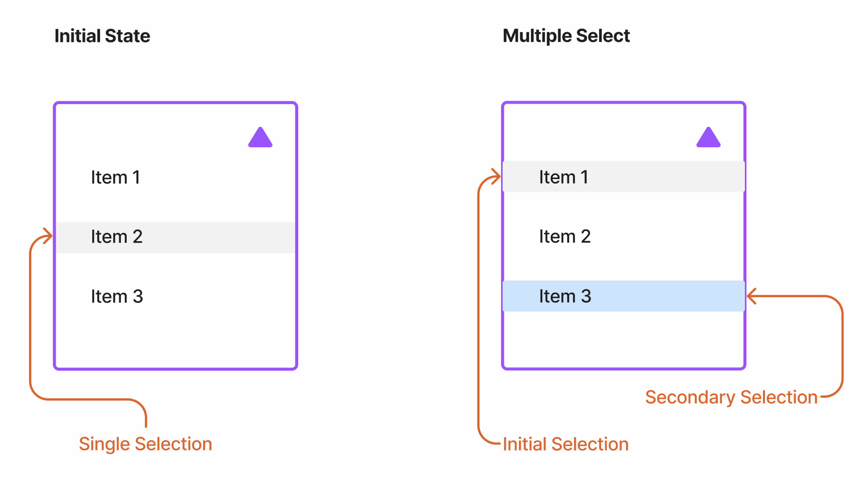Click empty area below Item 3 in Initial State
This screenshot has height=478, width=868.
pyautogui.click(x=175, y=339)
